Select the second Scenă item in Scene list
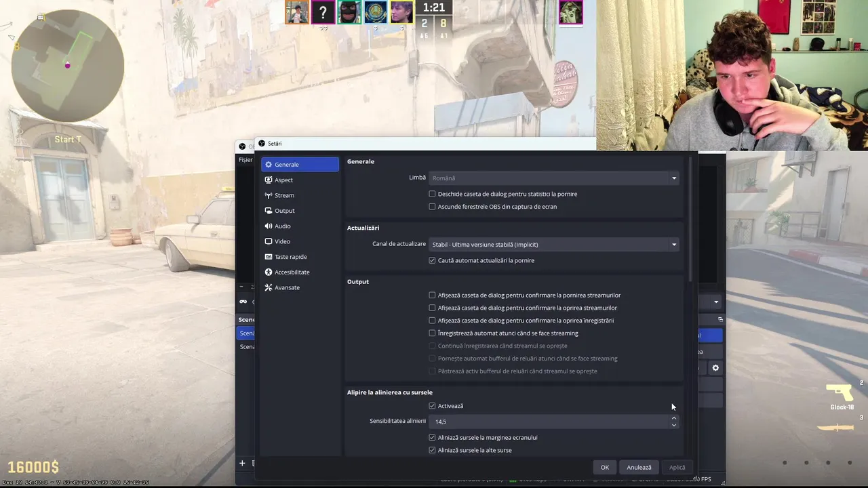868x488 pixels. coord(247,347)
